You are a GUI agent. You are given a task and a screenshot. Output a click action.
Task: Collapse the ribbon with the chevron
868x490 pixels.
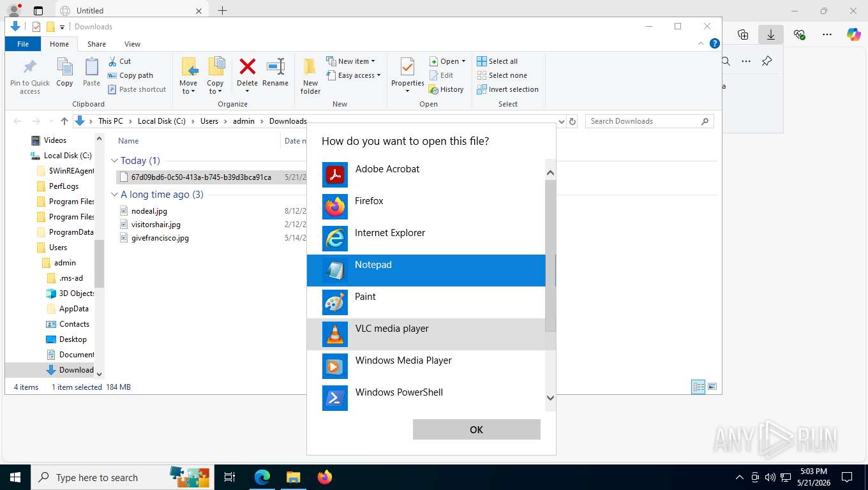(x=701, y=43)
